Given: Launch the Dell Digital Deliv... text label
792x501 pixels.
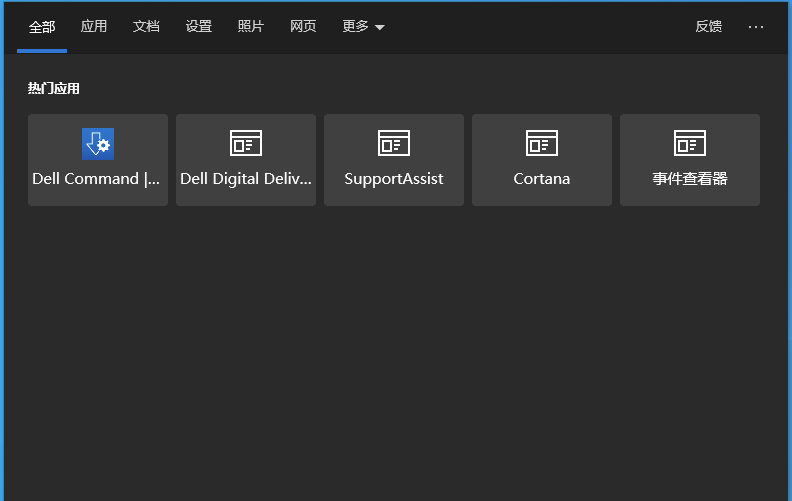Looking at the screenshot, I should tap(246, 179).
